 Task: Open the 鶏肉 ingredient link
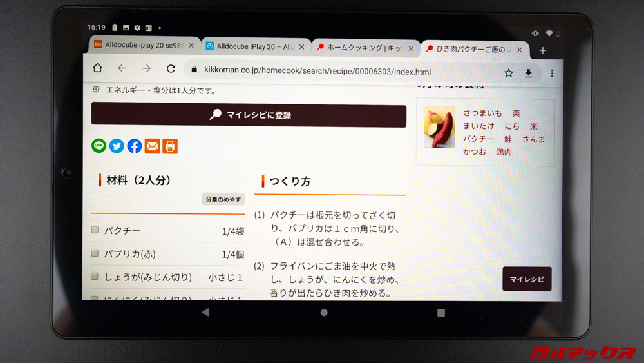[504, 152]
